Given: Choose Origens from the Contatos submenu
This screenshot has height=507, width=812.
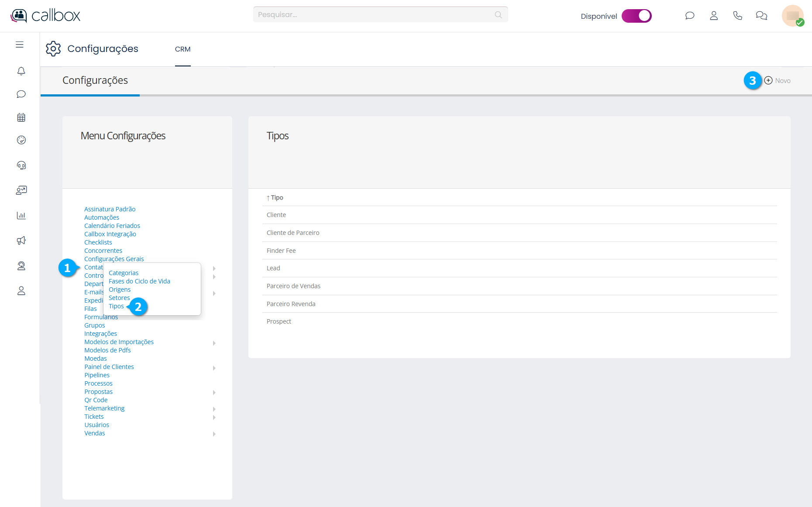Looking at the screenshot, I should [120, 290].
